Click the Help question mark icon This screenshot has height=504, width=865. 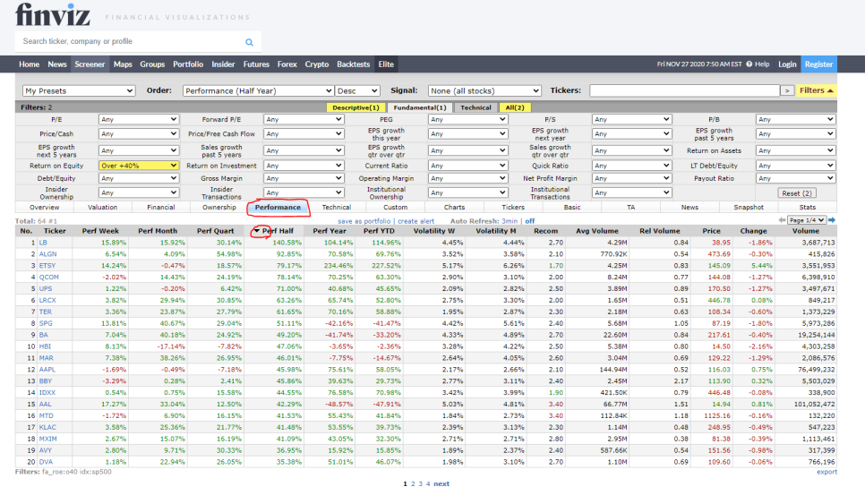749,64
